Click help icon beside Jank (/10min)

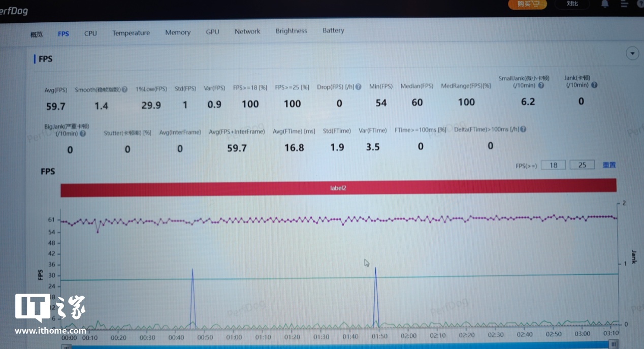click(594, 85)
